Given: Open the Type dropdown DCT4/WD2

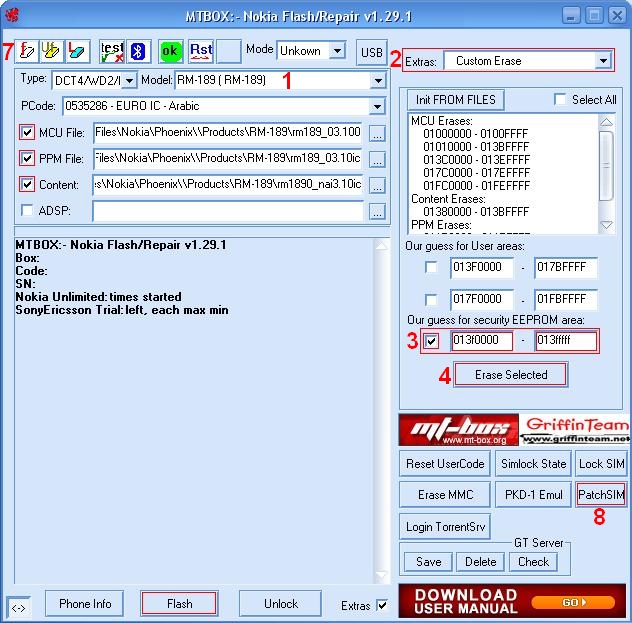Looking at the screenshot, I should point(129,81).
